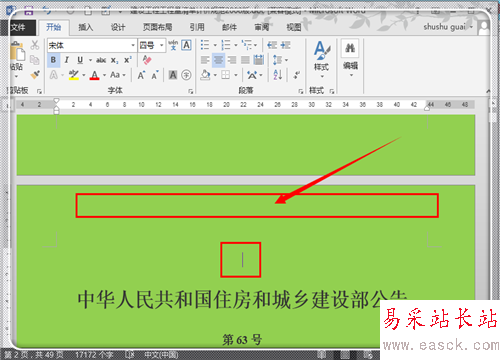
Task: Apply yellow text highlight color
Action: click(74, 75)
